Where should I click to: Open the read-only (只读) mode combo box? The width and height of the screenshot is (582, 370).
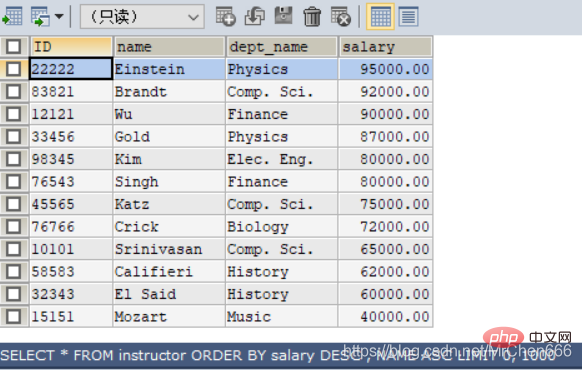pyautogui.click(x=142, y=16)
